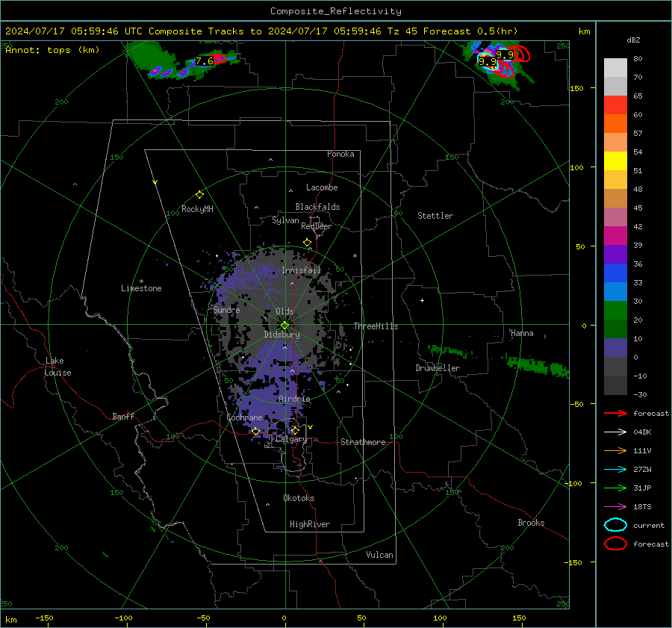The height and width of the screenshot is (628, 672).
Task: Click the Didsbury town label
Action: 281,335
